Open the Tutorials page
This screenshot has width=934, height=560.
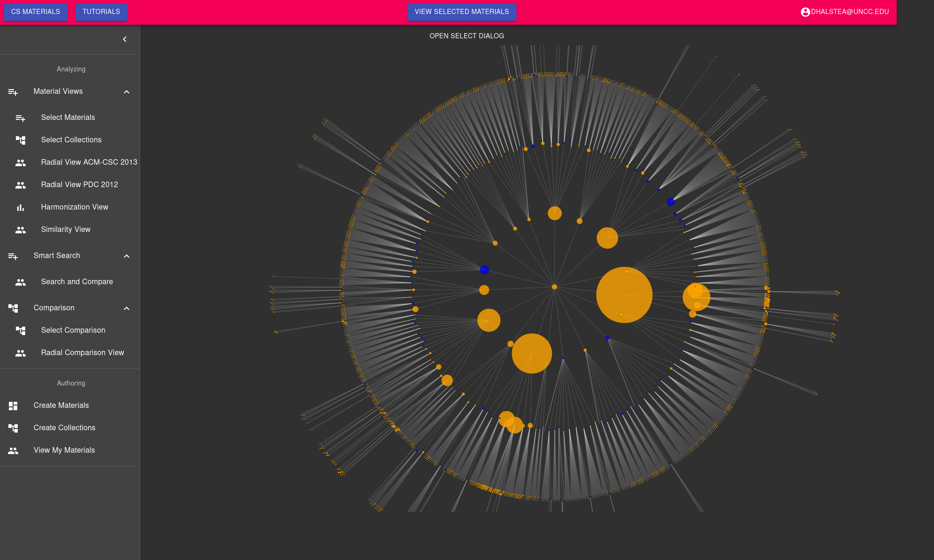coord(101,12)
